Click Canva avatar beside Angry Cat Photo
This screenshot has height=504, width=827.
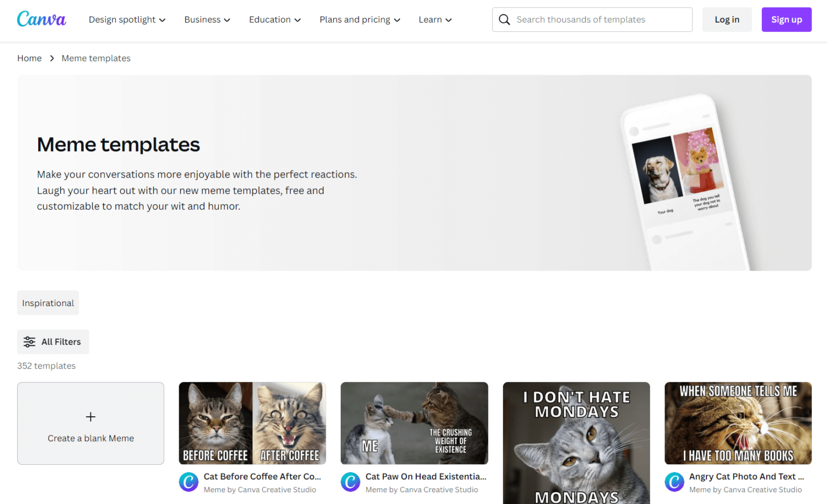click(x=674, y=482)
